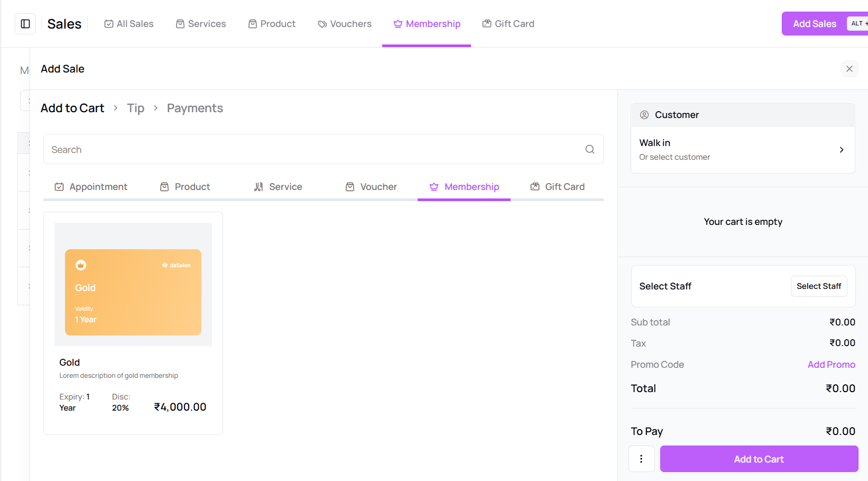Focus the Search input field
This screenshot has height=481, width=868.
[x=324, y=149]
